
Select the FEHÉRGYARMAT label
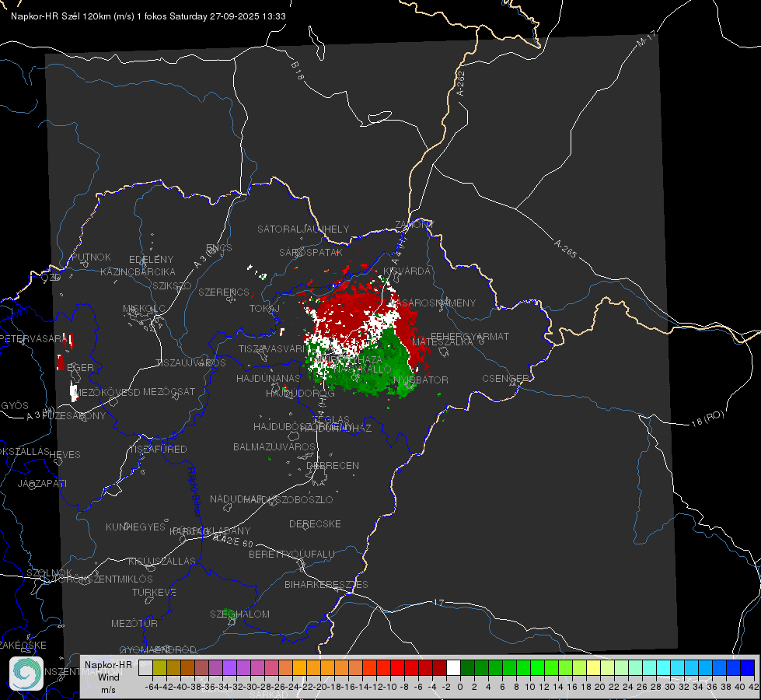[470, 336]
